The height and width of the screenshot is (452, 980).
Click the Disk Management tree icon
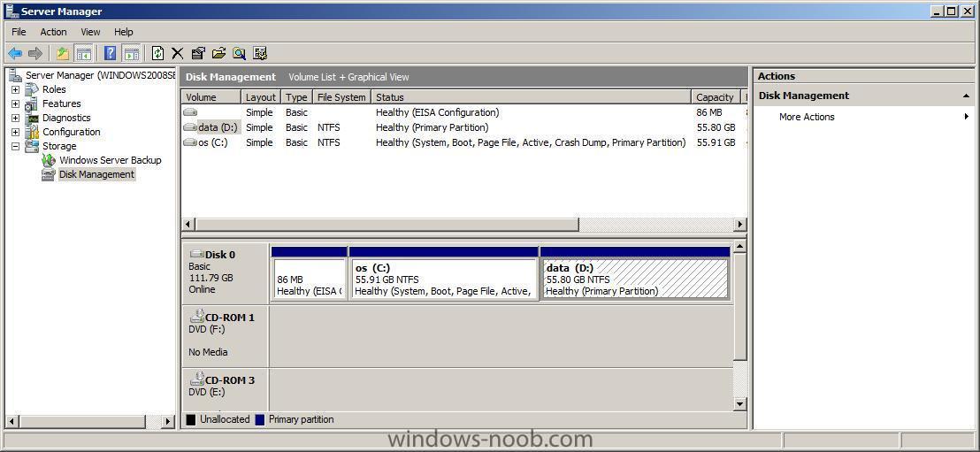[x=48, y=175]
